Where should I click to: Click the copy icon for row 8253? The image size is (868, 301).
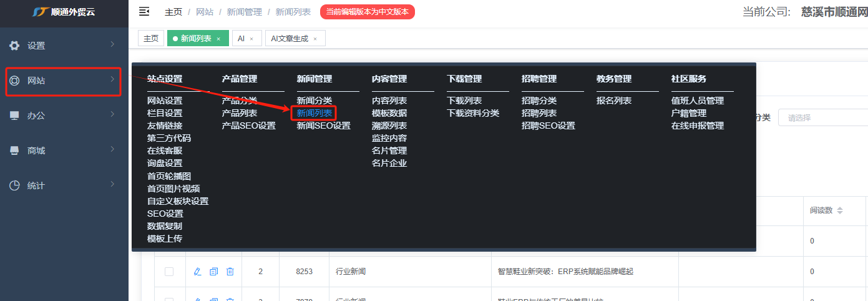tap(214, 272)
